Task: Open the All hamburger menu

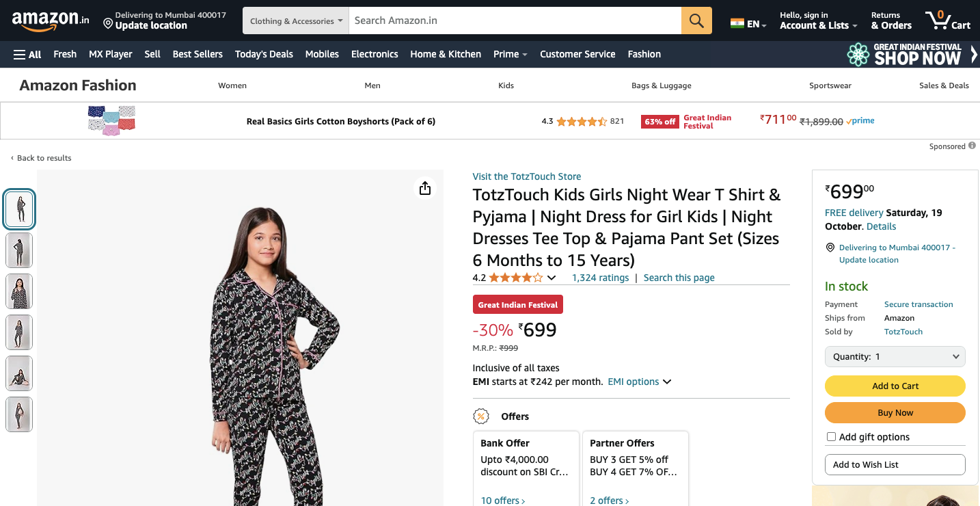Action: (x=27, y=54)
